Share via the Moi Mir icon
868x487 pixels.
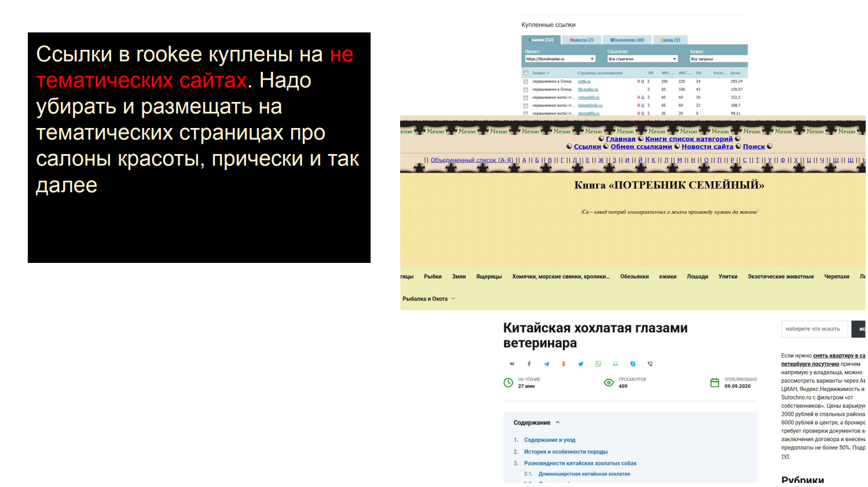616,364
